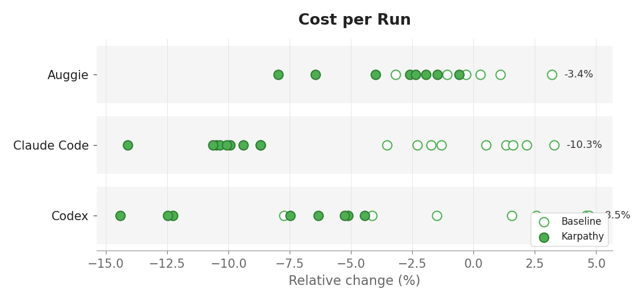The width and height of the screenshot is (644, 301).
Task: Click the leftmost filled Codex dot
Action: 120,216
